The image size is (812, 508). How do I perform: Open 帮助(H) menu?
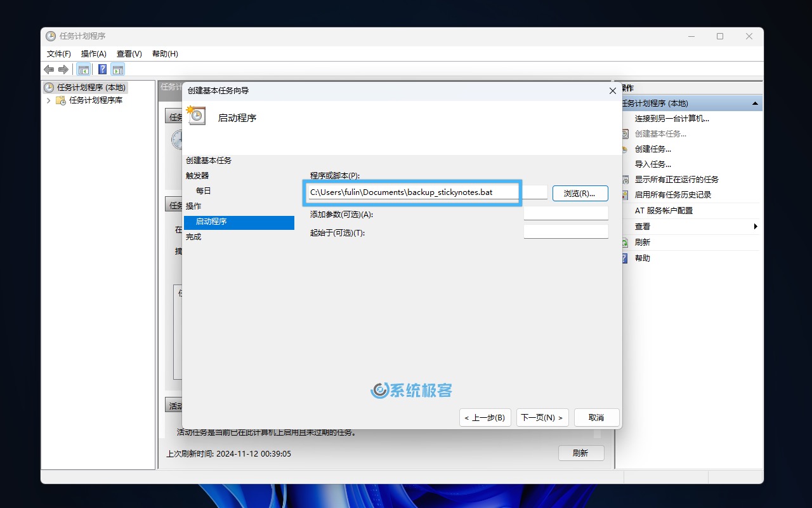(165, 54)
